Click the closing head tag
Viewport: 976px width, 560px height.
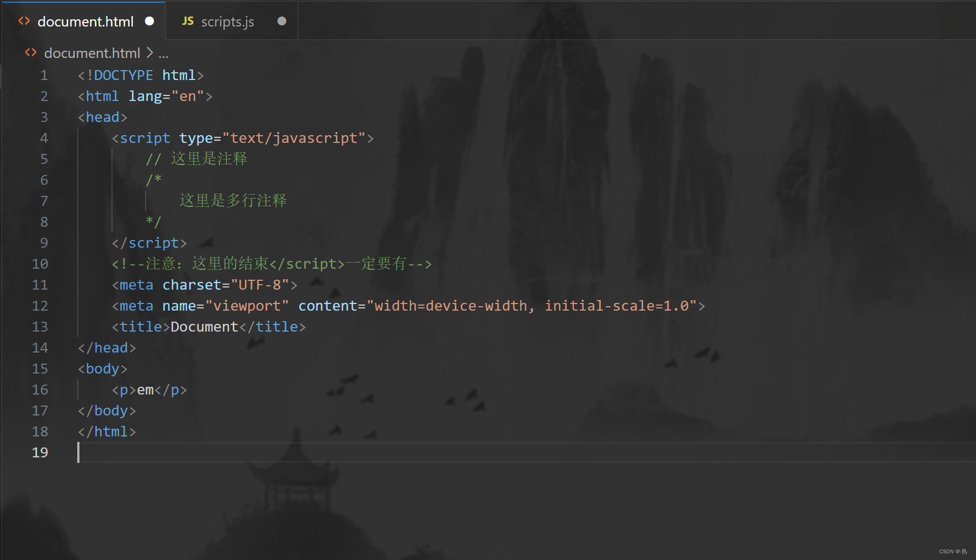click(x=107, y=348)
